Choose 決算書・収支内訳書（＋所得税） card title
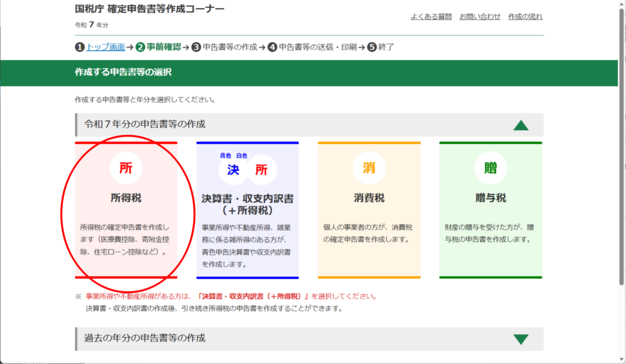The image size is (626, 364). (247, 205)
